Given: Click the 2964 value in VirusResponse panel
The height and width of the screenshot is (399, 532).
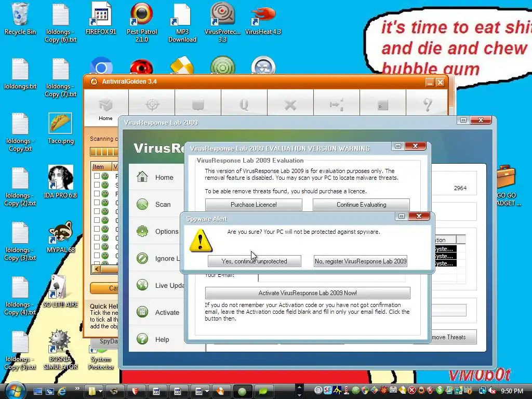Looking at the screenshot, I should point(460,188).
